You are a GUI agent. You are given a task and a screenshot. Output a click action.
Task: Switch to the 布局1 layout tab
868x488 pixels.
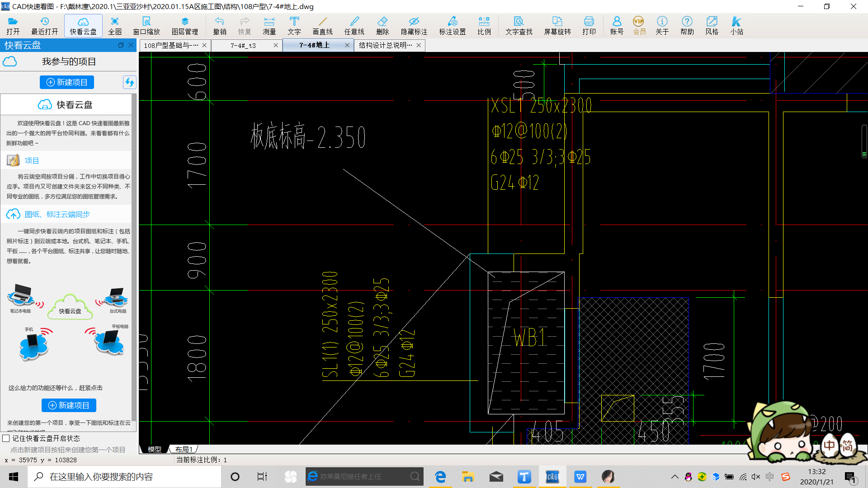[184, 449]
